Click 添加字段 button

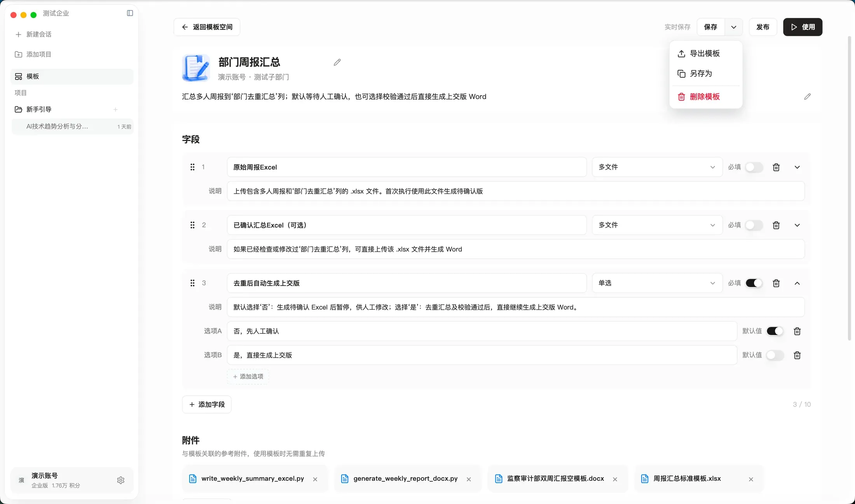tap(207, 405)
